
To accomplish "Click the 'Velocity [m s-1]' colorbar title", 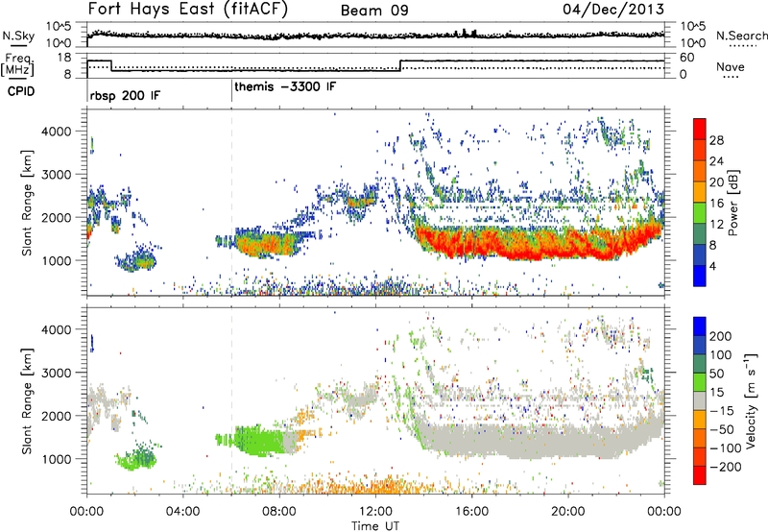I will [751, 400].
